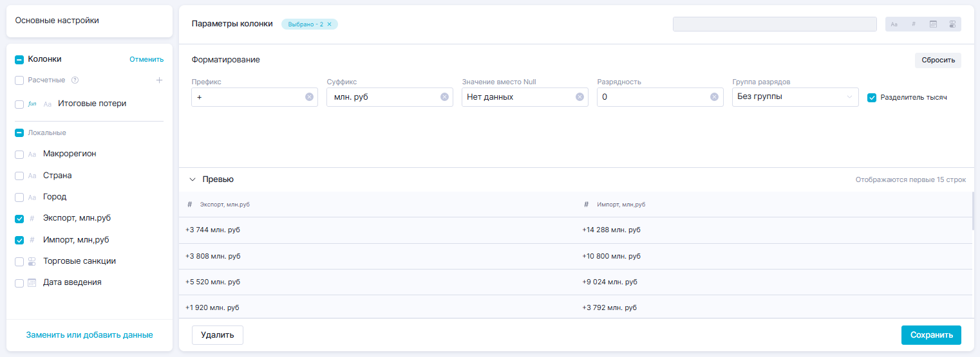Collapse the Превью section
The image size is (980, 357).
coord(193,179)
